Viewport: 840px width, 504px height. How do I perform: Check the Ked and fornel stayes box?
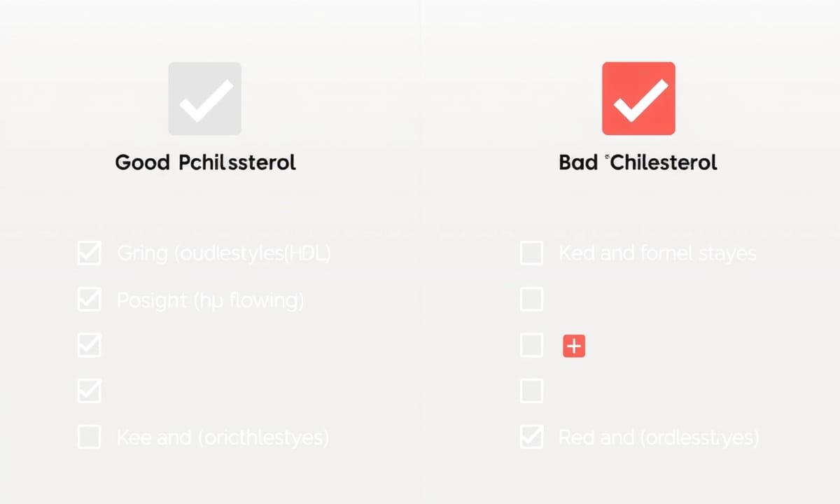(532, 253)
